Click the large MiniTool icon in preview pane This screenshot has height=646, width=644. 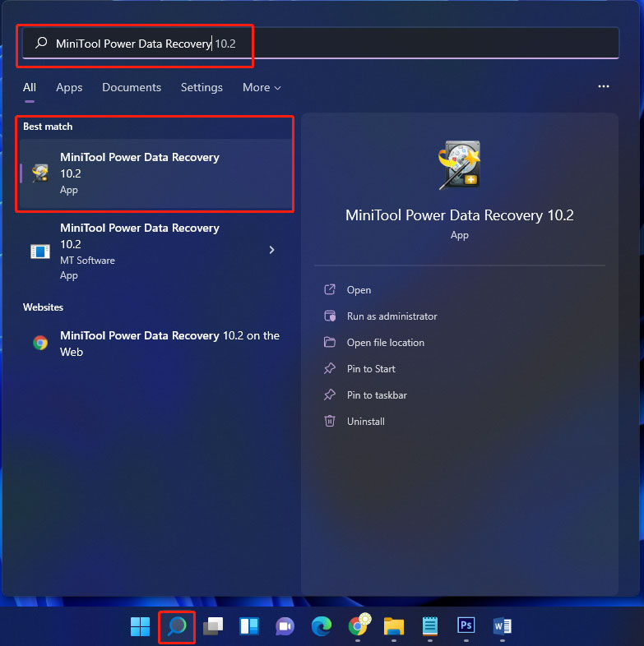pos(459,165)
